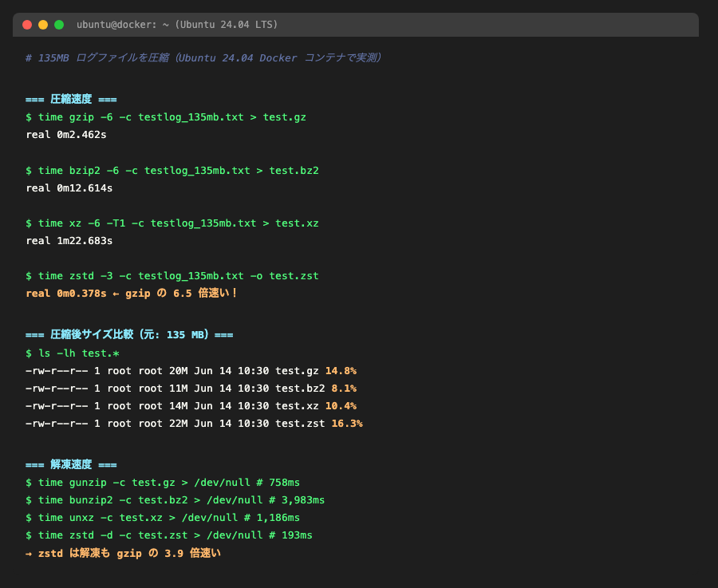Image resolution: width=718 pixels, height=588 pixels.
Task: Click the 'time unxz -c test.xz' line
Action: point(163,518)
